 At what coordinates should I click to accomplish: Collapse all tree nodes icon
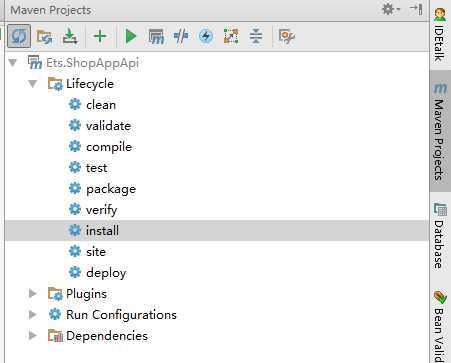coord(256,36)
